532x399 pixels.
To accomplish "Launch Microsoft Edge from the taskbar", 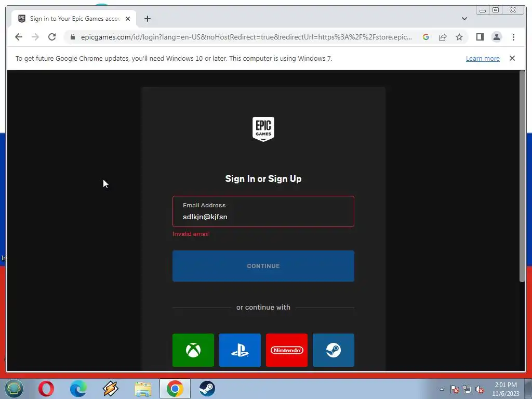I will point(78,389).
